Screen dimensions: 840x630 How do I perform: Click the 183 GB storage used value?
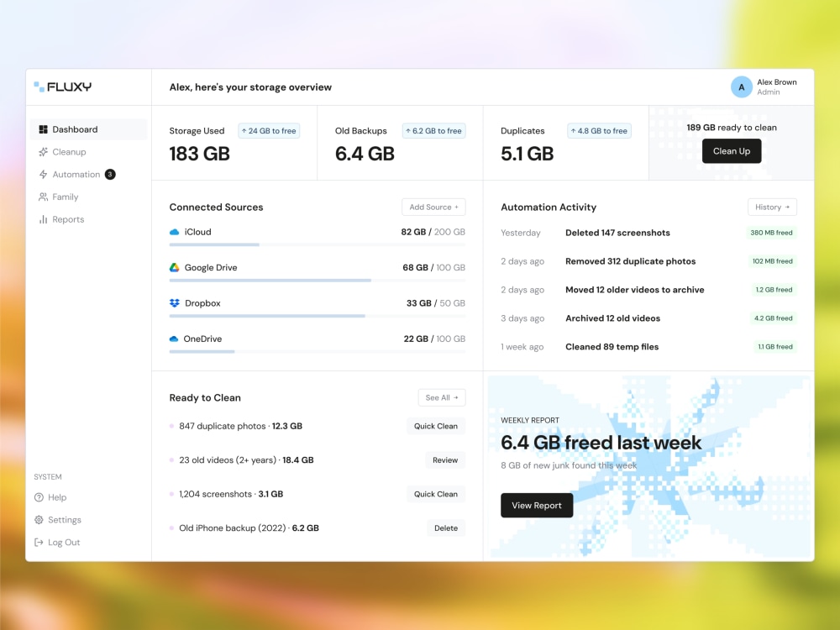coord(199,154)
